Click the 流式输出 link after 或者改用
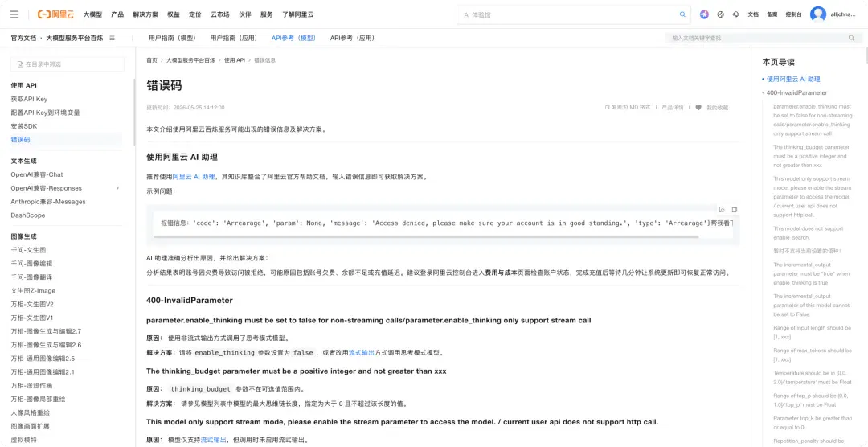 pos(362,352)
